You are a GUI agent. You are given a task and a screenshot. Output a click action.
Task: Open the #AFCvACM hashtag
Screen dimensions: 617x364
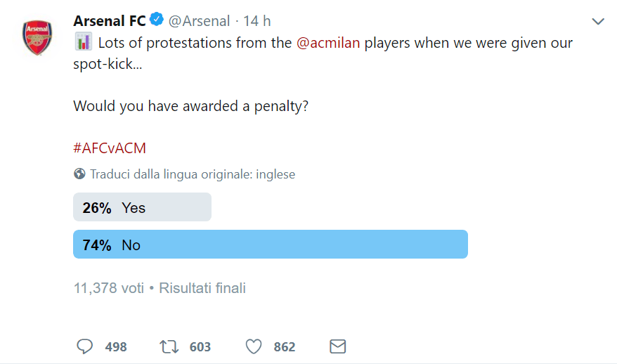point(109,148)
